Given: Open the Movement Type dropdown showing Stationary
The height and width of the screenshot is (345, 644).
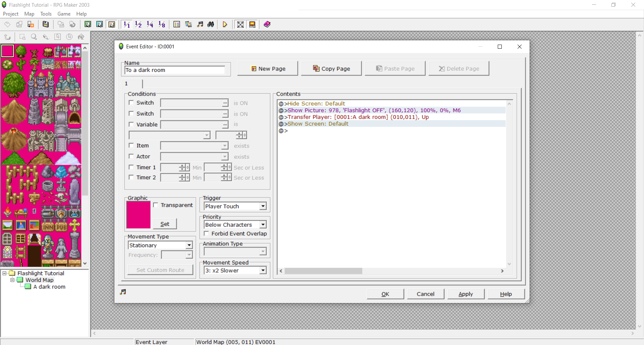Looking at the screenshot, I should 160,245.
